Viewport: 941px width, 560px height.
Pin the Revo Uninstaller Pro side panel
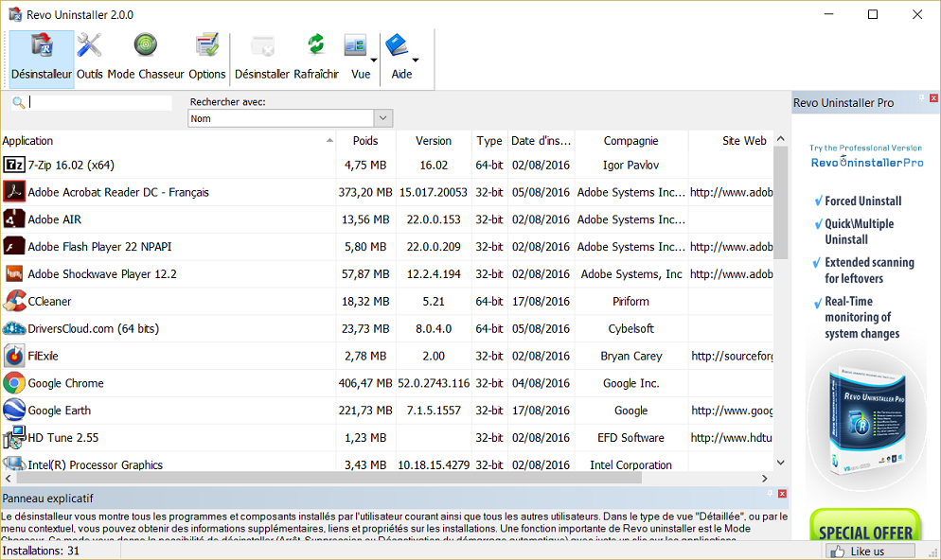click(922, 97)
